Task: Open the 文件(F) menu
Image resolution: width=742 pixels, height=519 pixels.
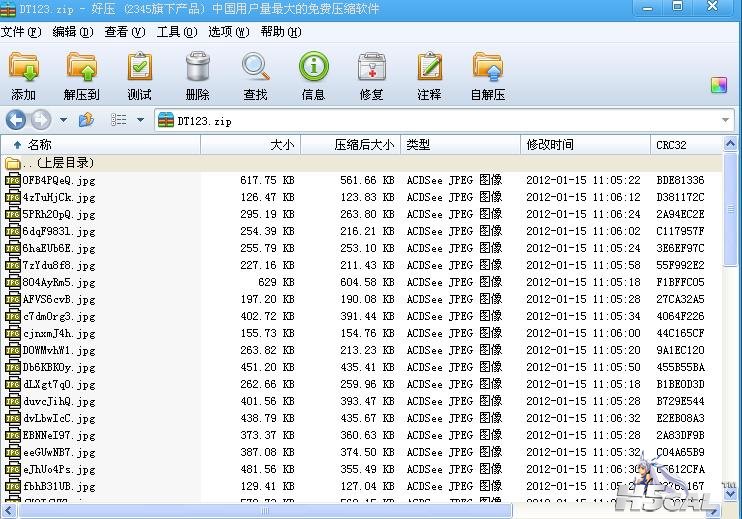Action: [21, 32]
